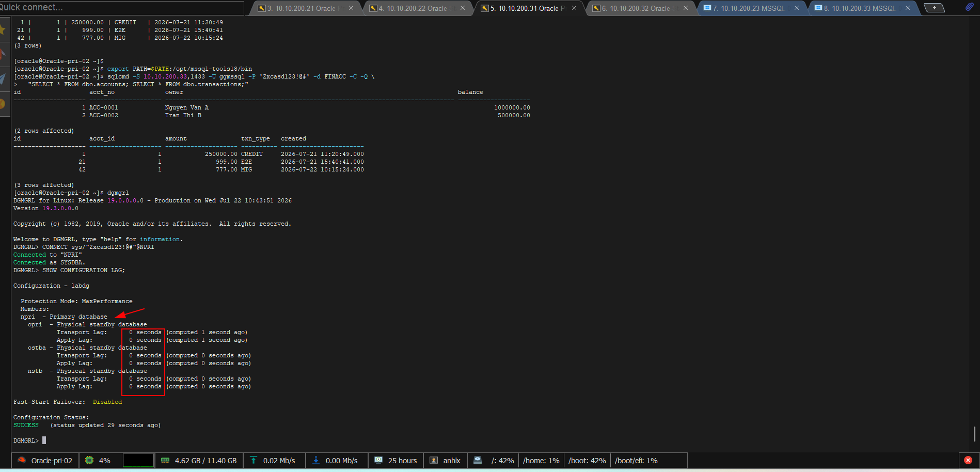Image resolution: width=980 pixels, height=472 pixels.
Task: Click the key icon on tab 4
Action: [373, 8]
